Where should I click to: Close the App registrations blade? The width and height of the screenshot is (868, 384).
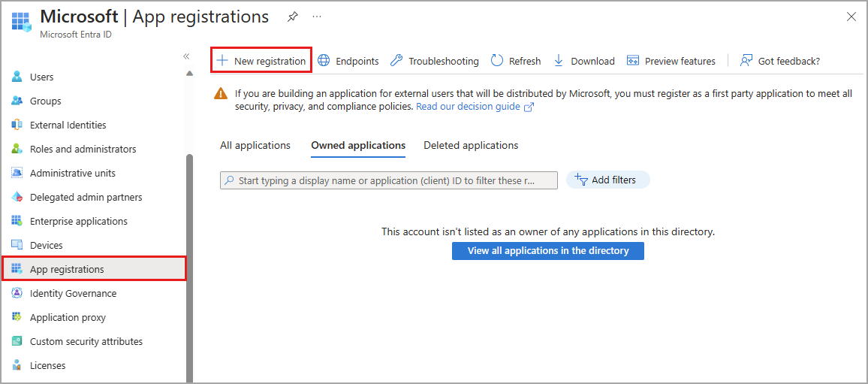851,17
